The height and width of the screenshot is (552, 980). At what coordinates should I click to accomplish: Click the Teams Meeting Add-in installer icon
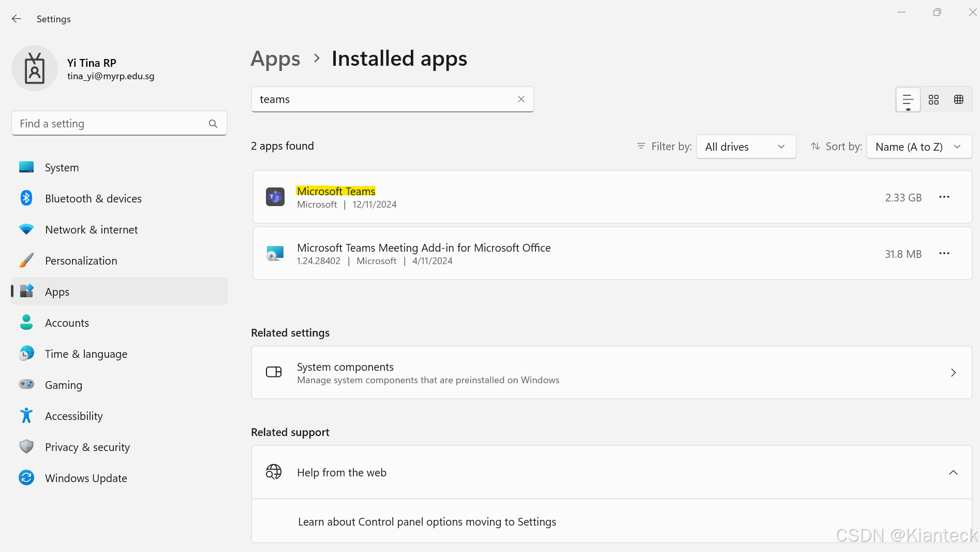coord(275,253)
